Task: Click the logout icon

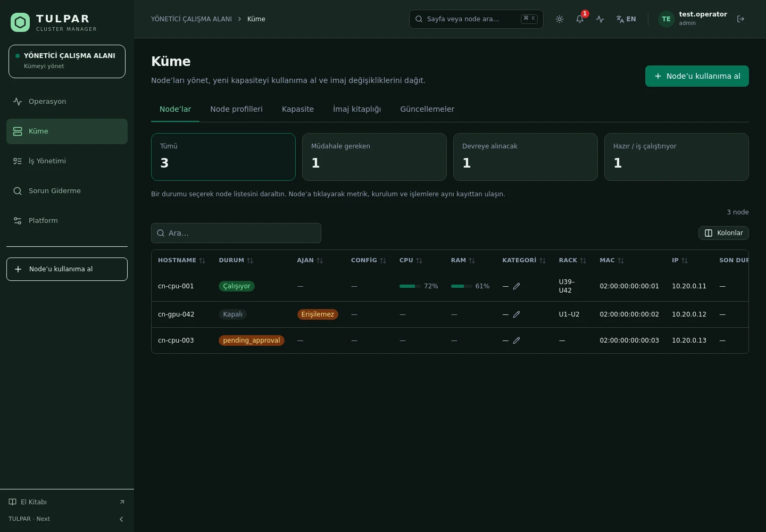Action: tap(740, 19)
